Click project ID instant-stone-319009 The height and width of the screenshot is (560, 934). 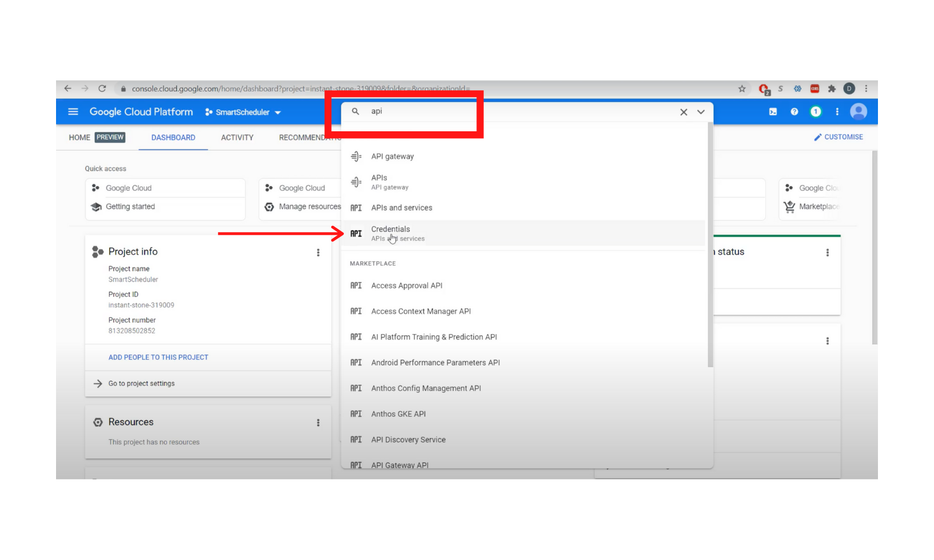[141, 306]
